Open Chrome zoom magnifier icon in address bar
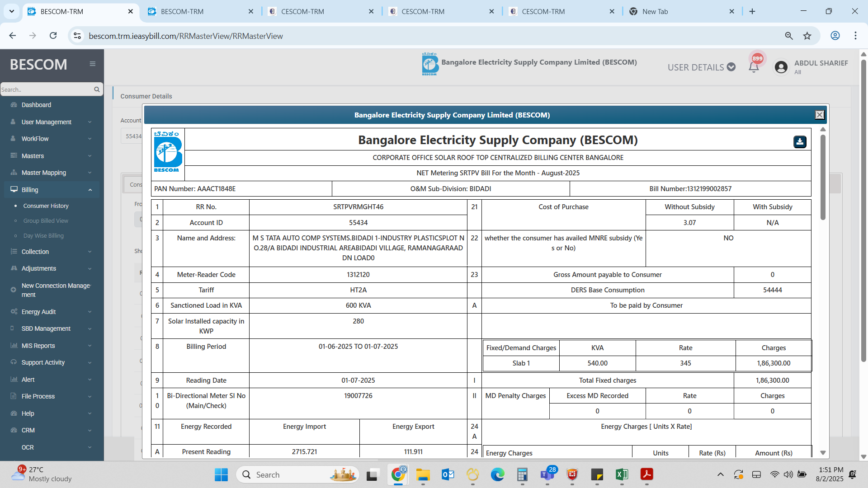This screenshot has height=488, width=868. tap(789, 36)
